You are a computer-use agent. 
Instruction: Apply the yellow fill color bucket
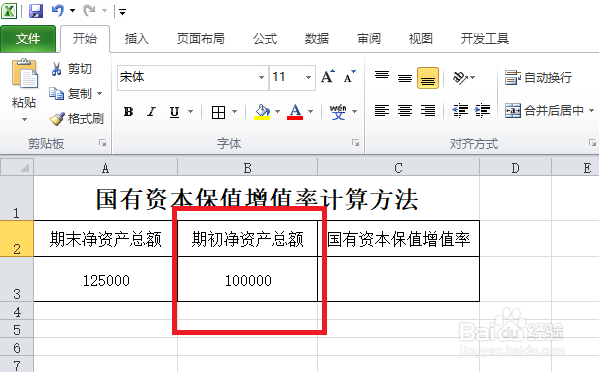(262, 112)
